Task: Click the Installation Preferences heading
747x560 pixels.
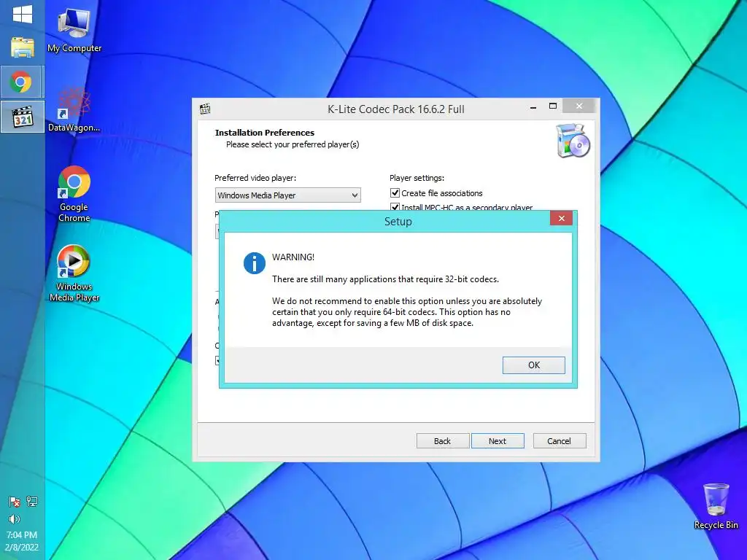Action: click(x=264, y=133)
